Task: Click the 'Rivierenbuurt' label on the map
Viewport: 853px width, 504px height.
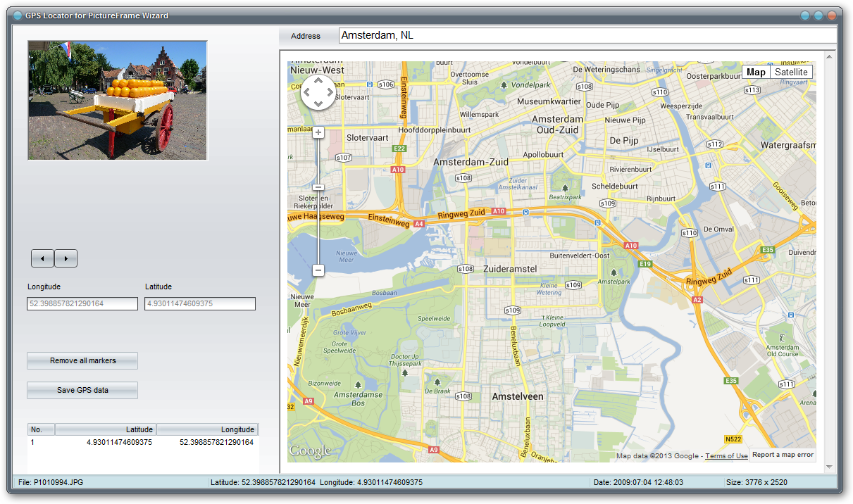Action: [x=630, y=170]
